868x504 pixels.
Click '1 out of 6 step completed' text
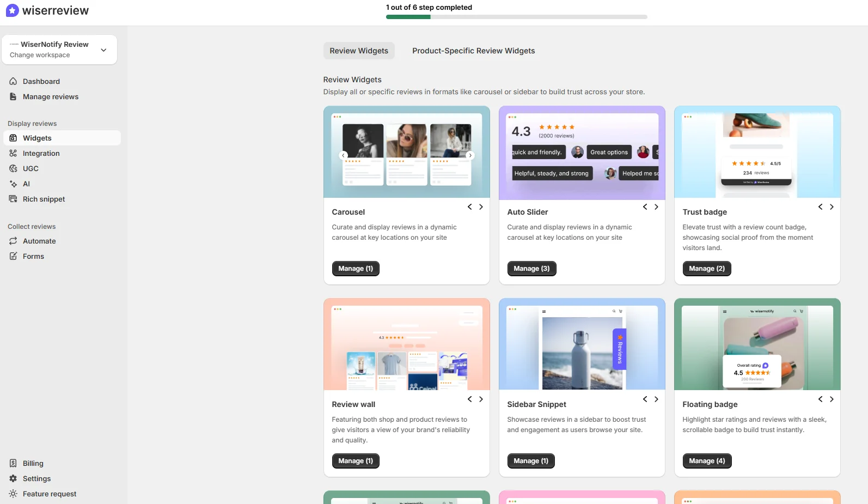point(429,7)
